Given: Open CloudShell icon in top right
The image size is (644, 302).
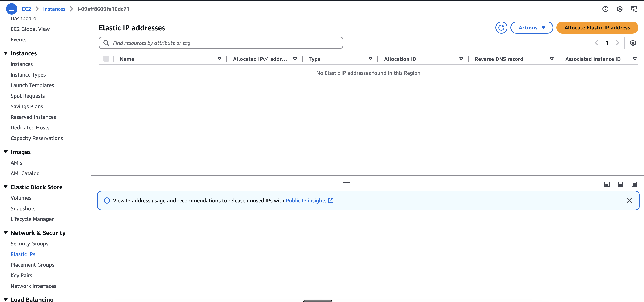Looking at the screenshot, I should click(x=634, y=9).
